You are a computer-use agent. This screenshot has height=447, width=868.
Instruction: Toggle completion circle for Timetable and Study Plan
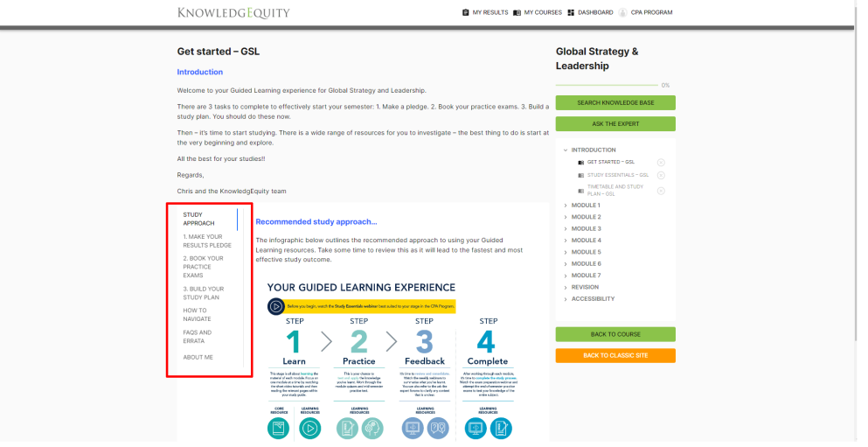tap(661, 190)
